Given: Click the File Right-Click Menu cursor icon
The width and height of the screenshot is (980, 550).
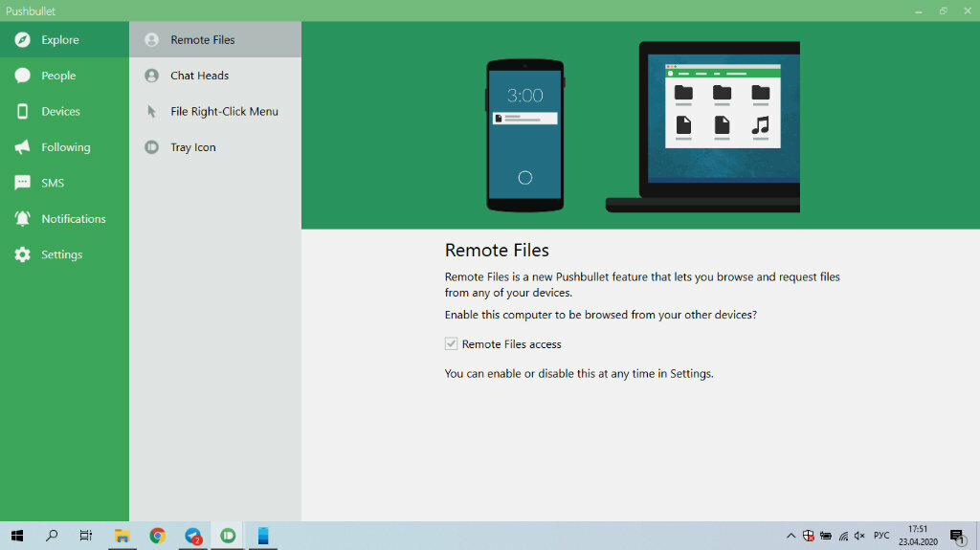Looking at the screenshot, I should [151, 111].
